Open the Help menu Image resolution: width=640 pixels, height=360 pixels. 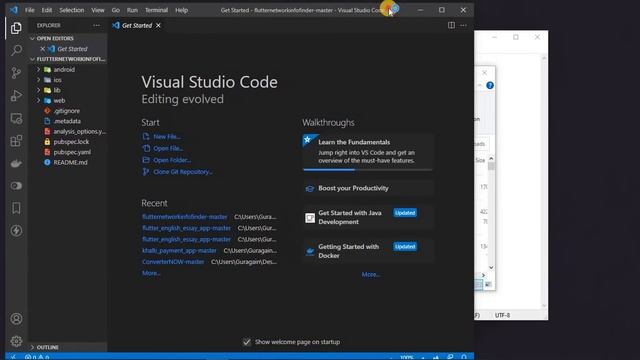coord(182,10)
